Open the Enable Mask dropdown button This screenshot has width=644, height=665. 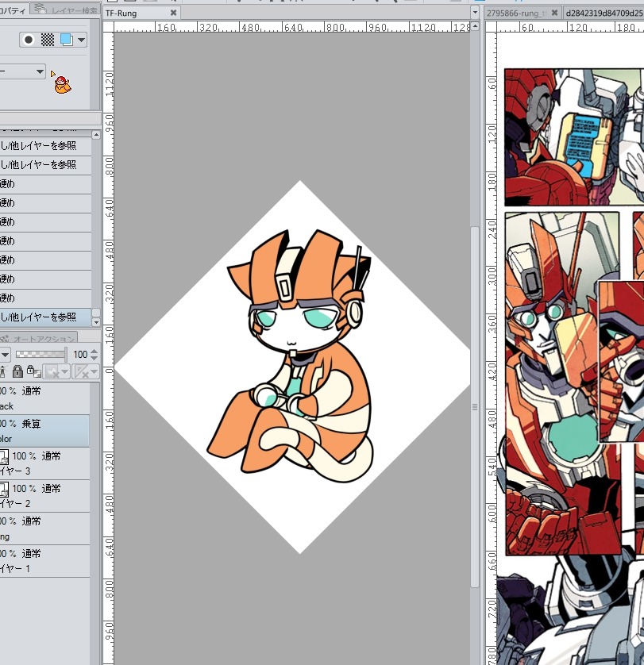click(x=57, y=372)
